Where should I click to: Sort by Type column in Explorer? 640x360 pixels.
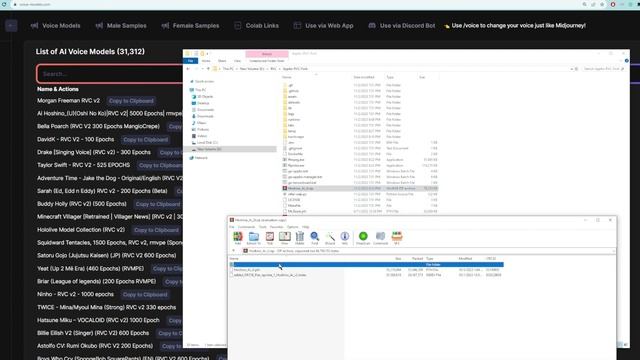390,77
